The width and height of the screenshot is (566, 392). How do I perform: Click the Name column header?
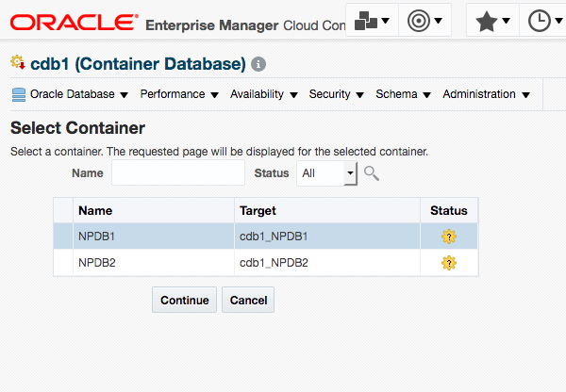pyautogui.click(x=154, y=210)
